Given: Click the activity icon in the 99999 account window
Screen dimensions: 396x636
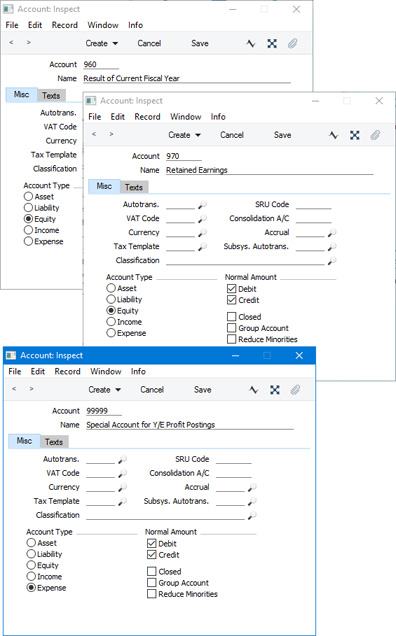Looking at the screenshot, I should click(x=254, y=390).
